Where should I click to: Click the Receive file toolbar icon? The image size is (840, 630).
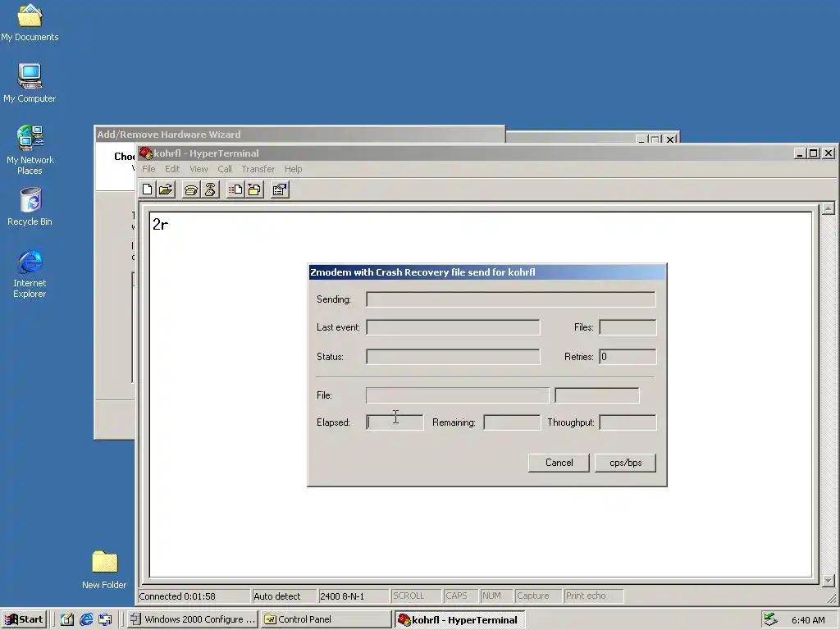tap(254, 189)
